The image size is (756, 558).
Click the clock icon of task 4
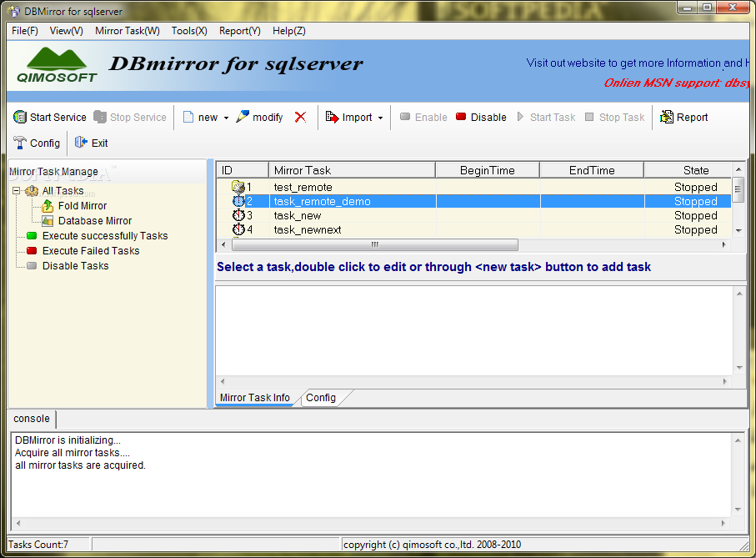238,229
